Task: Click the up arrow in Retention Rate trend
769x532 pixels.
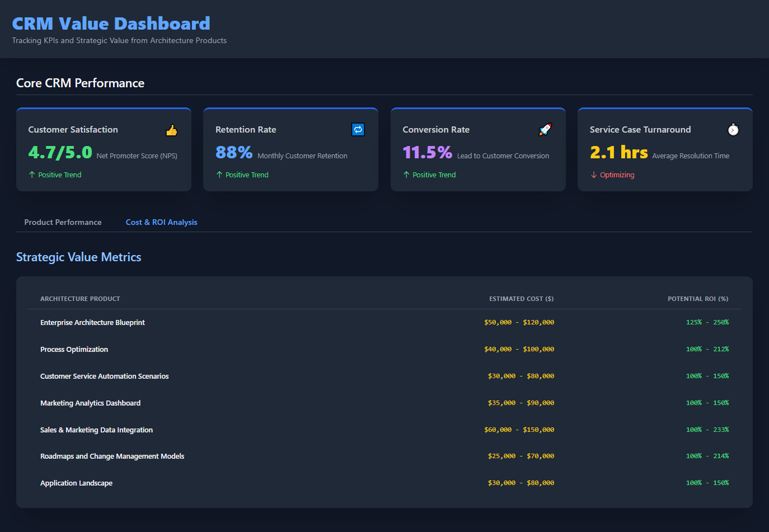Action: pos(219,175)
